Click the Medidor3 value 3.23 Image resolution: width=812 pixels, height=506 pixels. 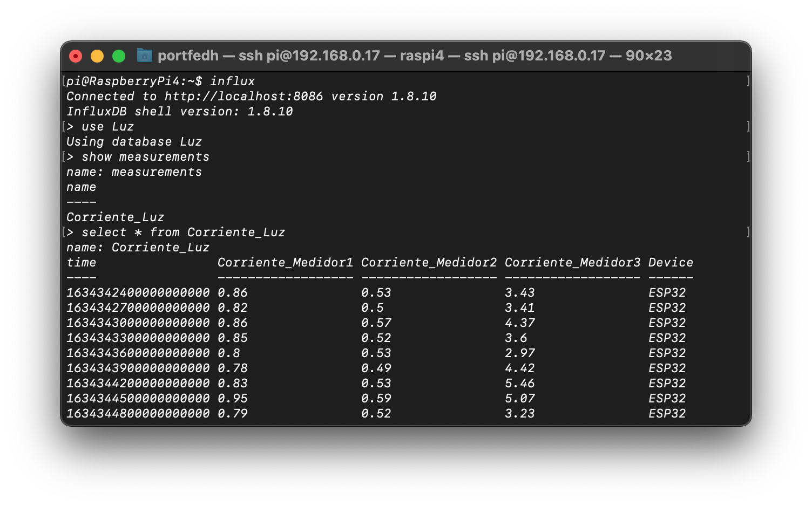(x=519, y=413)
